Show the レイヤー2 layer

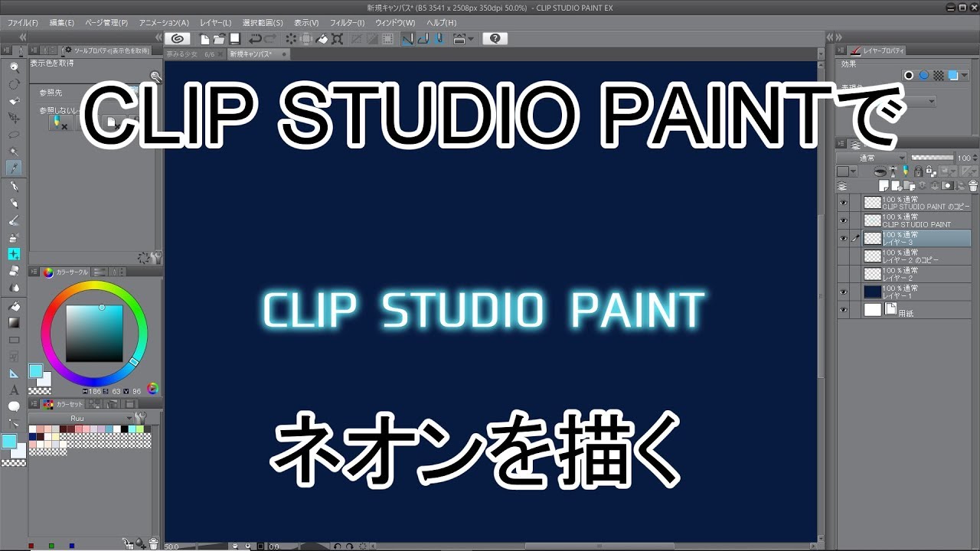(844, 274)
